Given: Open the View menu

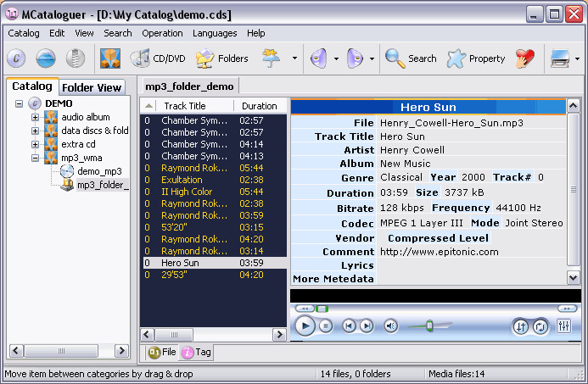Looking at the screenshot, I should [x=84, y=33].
